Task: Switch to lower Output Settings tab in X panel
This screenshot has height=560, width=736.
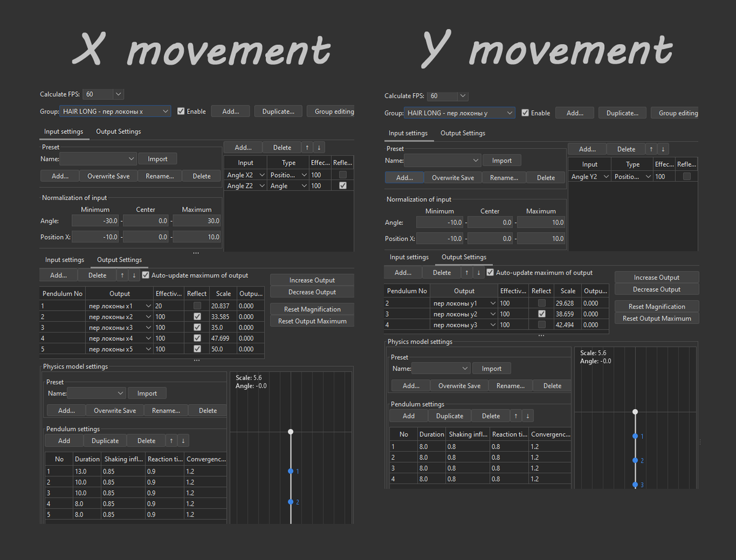Action: (119, 260)
